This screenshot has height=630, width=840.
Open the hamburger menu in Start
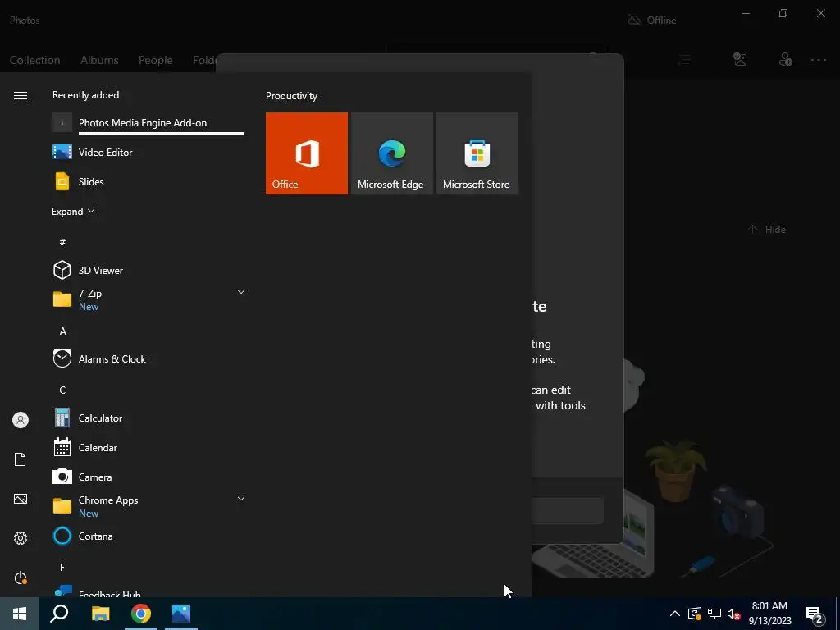[21, 95]
